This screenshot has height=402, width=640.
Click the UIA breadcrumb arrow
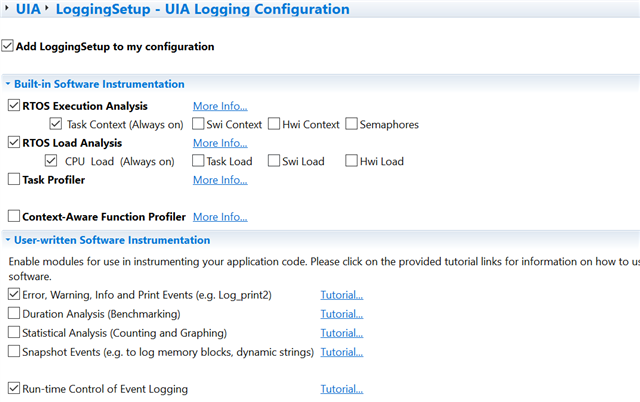(46, 10)
